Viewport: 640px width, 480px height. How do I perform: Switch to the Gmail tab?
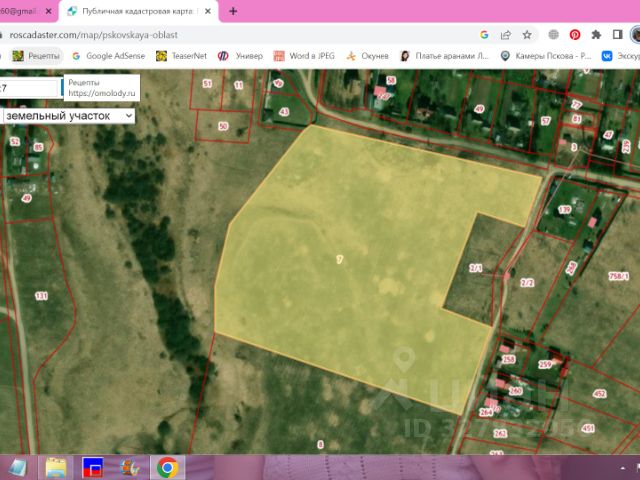coord(20,11)
